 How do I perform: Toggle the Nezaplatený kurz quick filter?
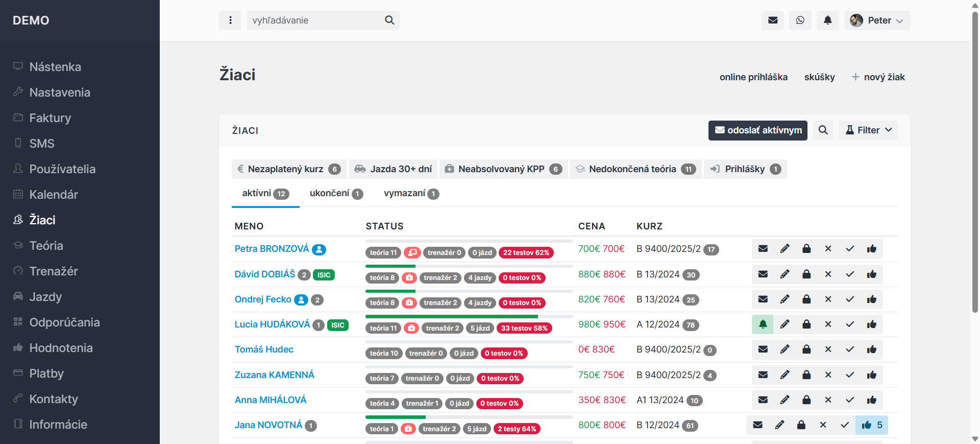tap(289, 169)
